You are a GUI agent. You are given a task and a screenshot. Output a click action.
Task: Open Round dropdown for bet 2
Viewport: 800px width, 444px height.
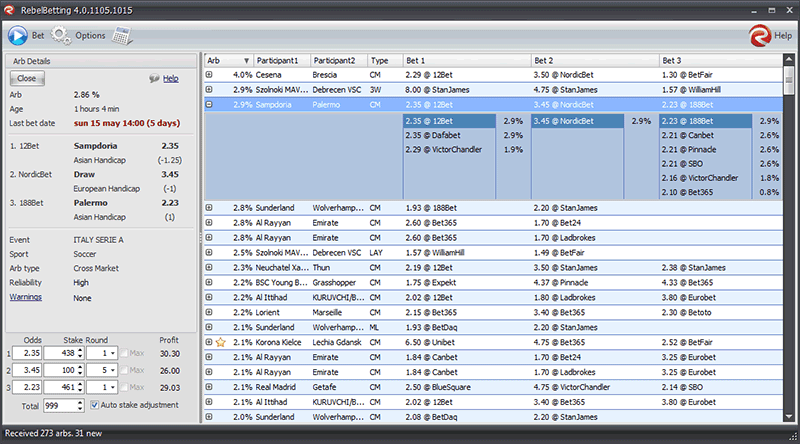(113, 370)
